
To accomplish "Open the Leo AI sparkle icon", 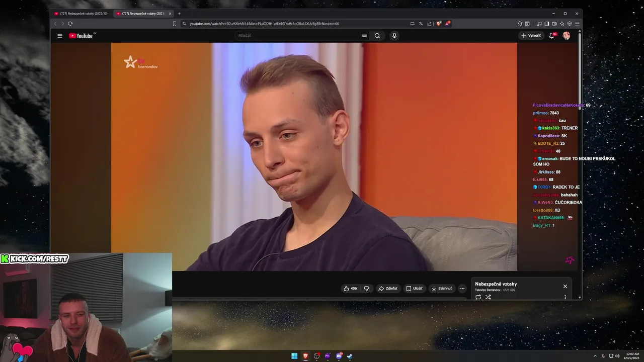I will pyautogui.click(x=562, y=24).
